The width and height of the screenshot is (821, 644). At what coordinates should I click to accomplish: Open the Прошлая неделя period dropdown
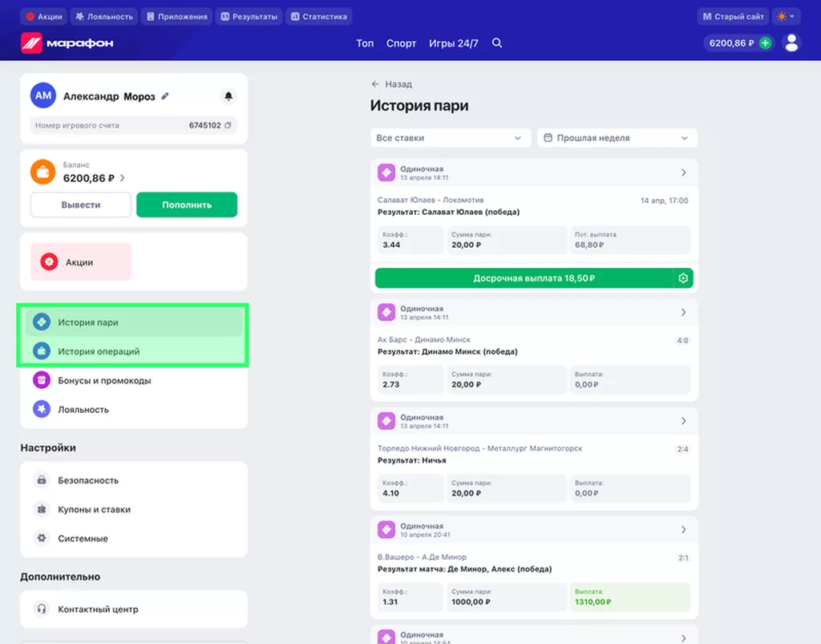[617, 138]
